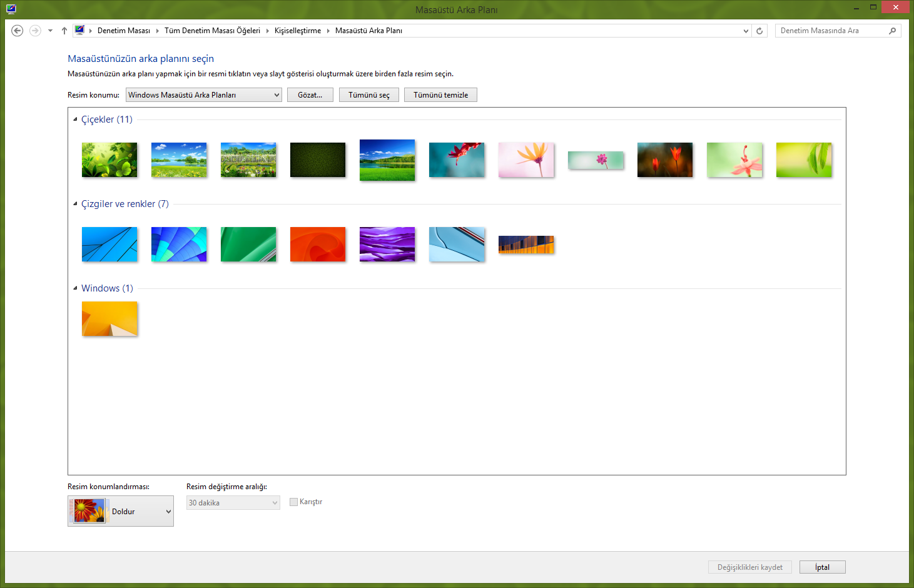
Task: Collapse the Çizgiler ve renkler group
Action: 75,204
